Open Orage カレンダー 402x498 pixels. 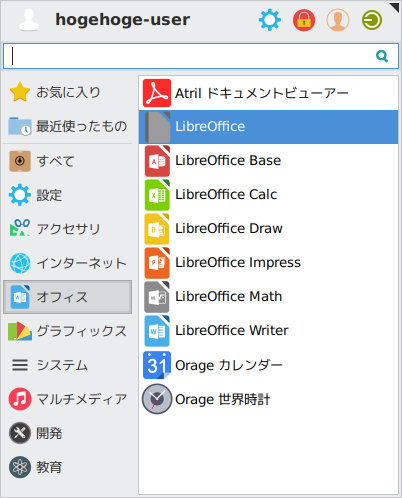268,365
